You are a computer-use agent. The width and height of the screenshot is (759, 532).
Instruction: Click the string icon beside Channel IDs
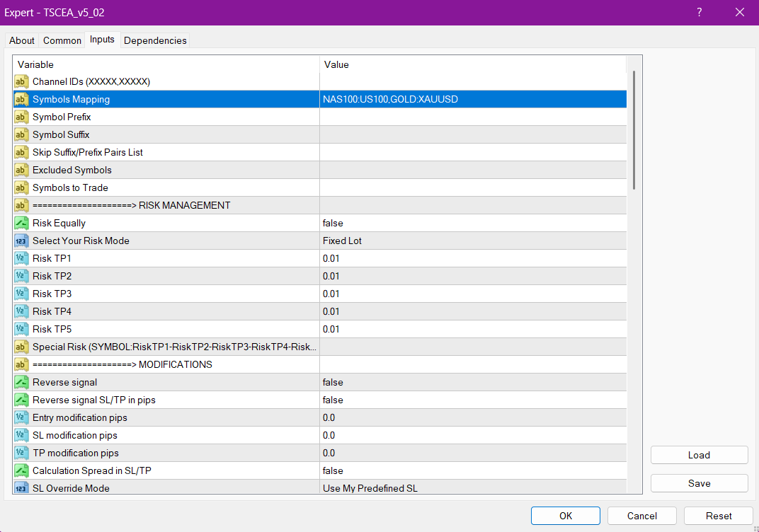21,81
